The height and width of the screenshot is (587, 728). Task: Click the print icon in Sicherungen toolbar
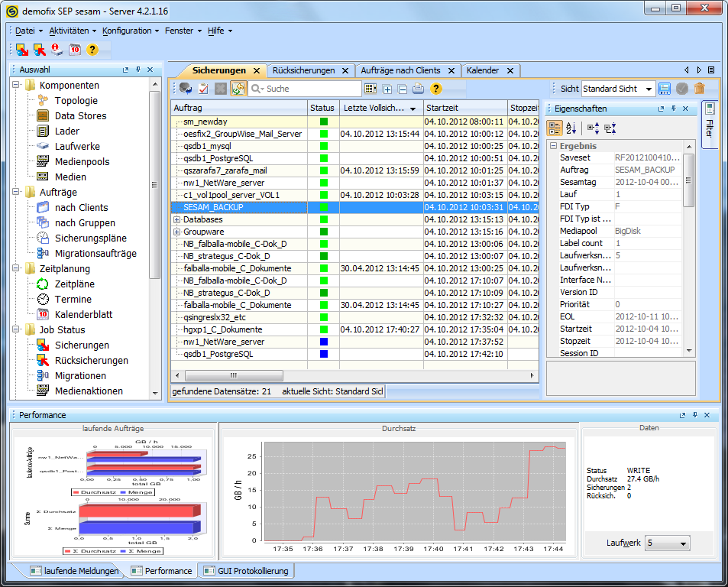[419, 89]
